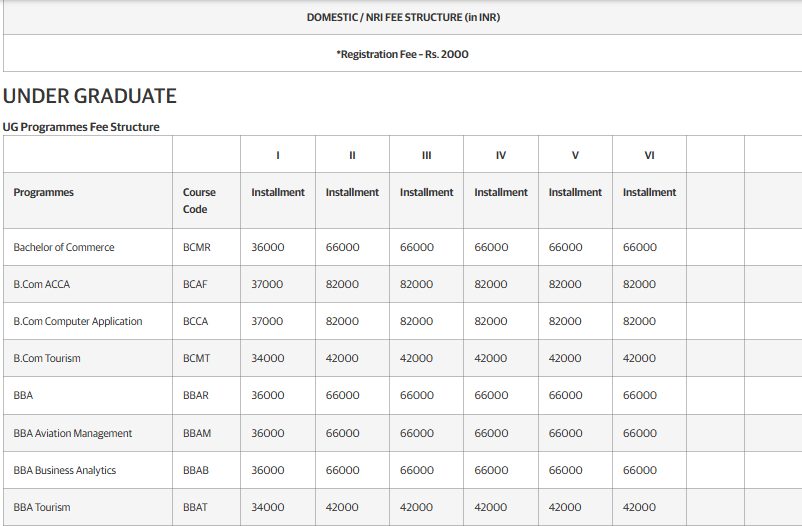Click the DOMESTIC / NRI FEE STRUCTURE title
Image resolution: width=802 pixels, height=526 pixels.
tap(403, 18)
